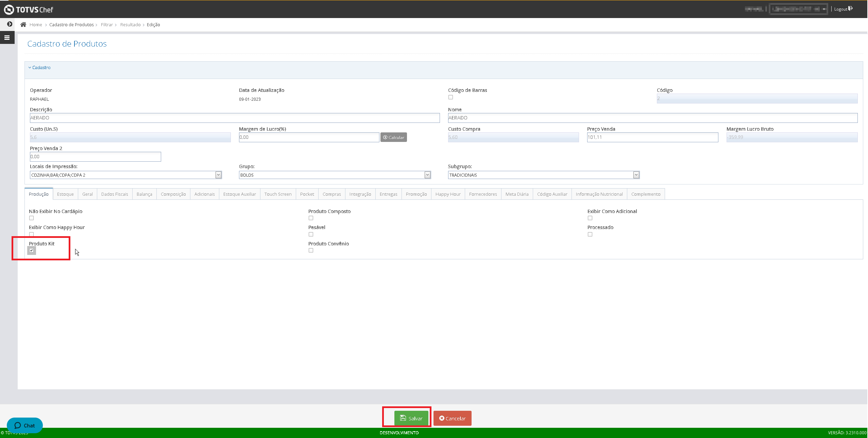This screenshot has width=868, height=438.
Task: Open the Informação Nutricional tab
Action: tap(599, 194)
